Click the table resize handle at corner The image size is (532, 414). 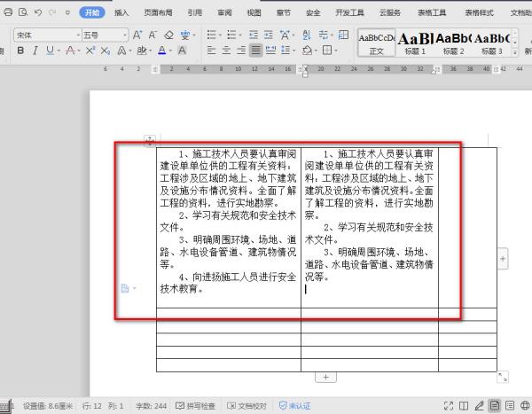(503, 377)
